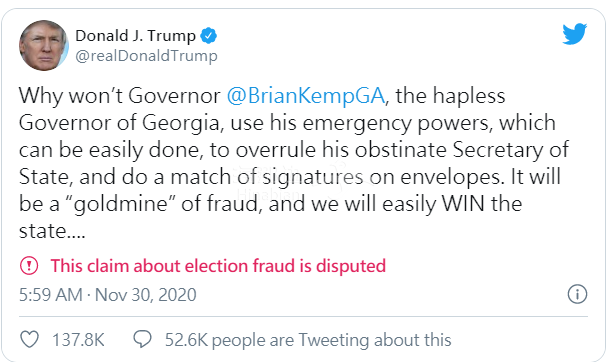
Task: Like the tweet with the heart icon
Action: click(30, 339)
